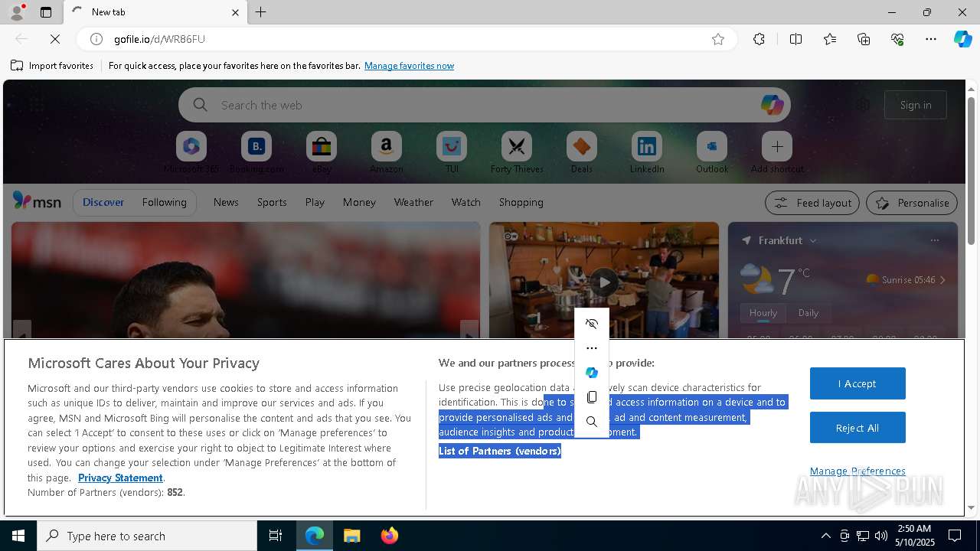Open Feed layout options

pos(812,203)
